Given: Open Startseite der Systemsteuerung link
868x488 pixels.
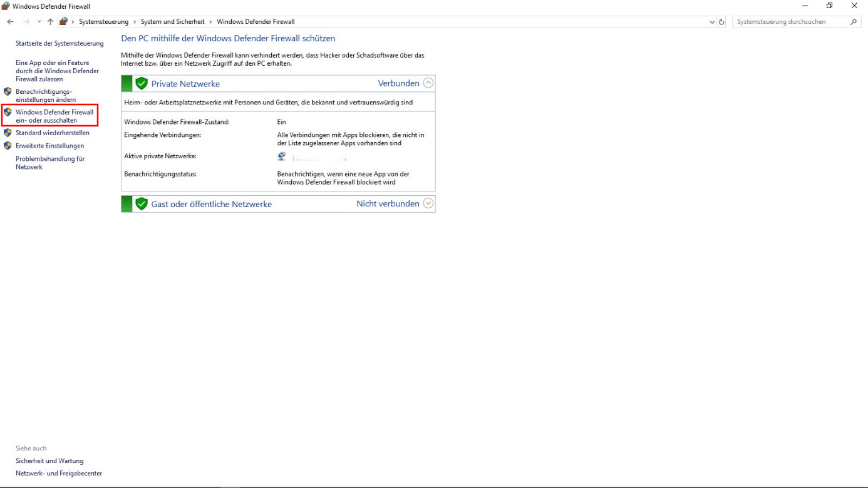Looking at the screenshot, I should 59,44.
